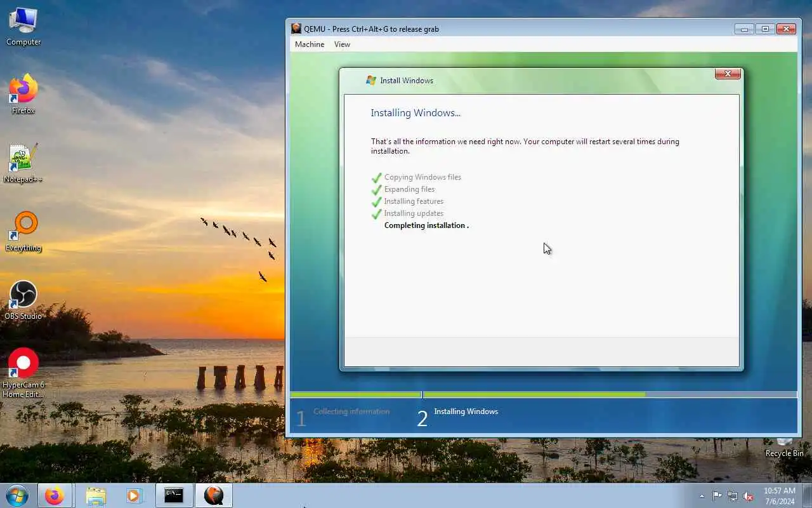
Task: Close the Install Windows dialog
Action: coord(728,74)
